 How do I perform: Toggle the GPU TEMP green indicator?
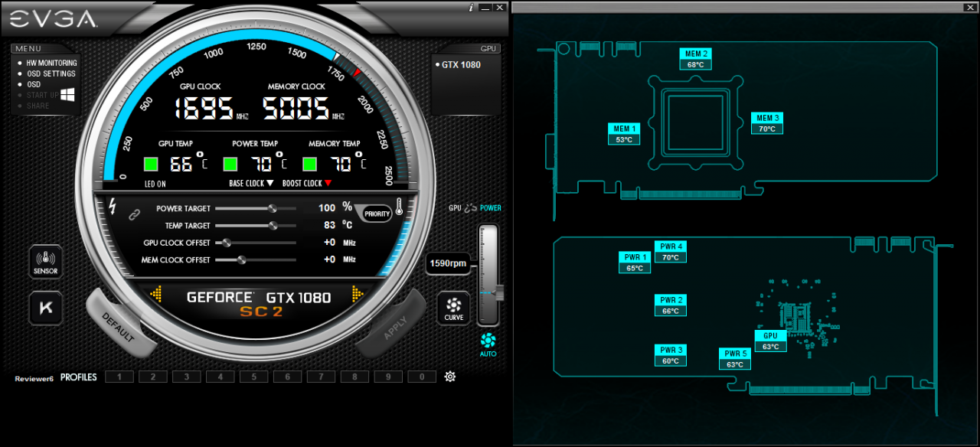(x=151, y=164)
